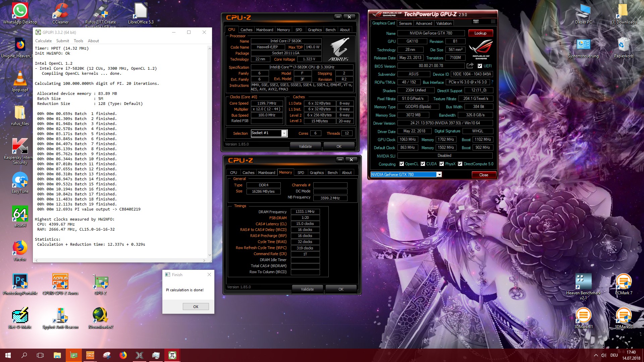Switch to Caches tab in upper CPU-Z

pos(246,30)
